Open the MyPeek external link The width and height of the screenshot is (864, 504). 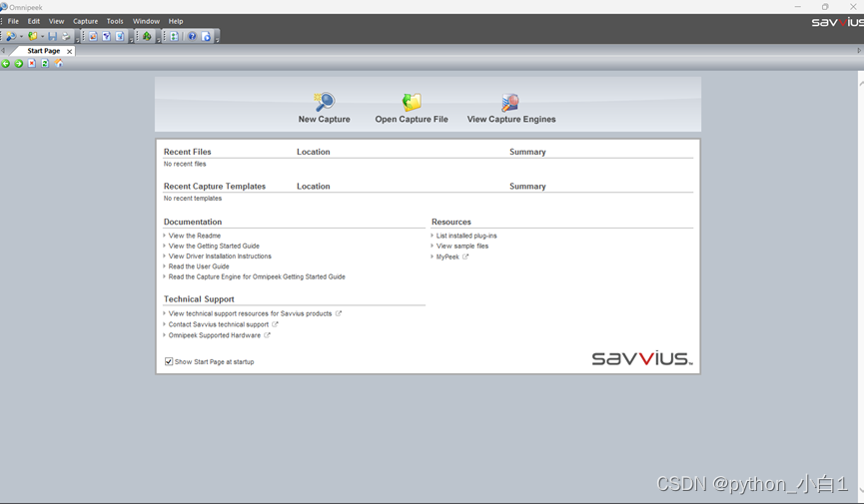point(447,257)
